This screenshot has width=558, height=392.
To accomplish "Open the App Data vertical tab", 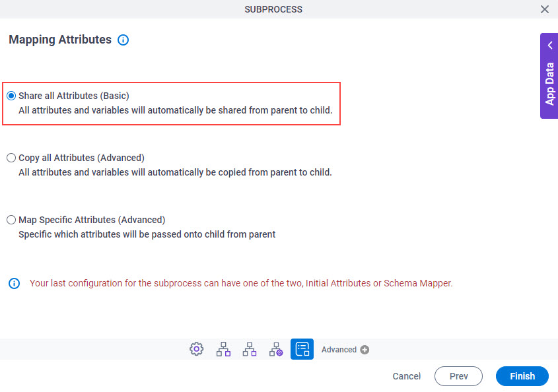I will point(549,84).
